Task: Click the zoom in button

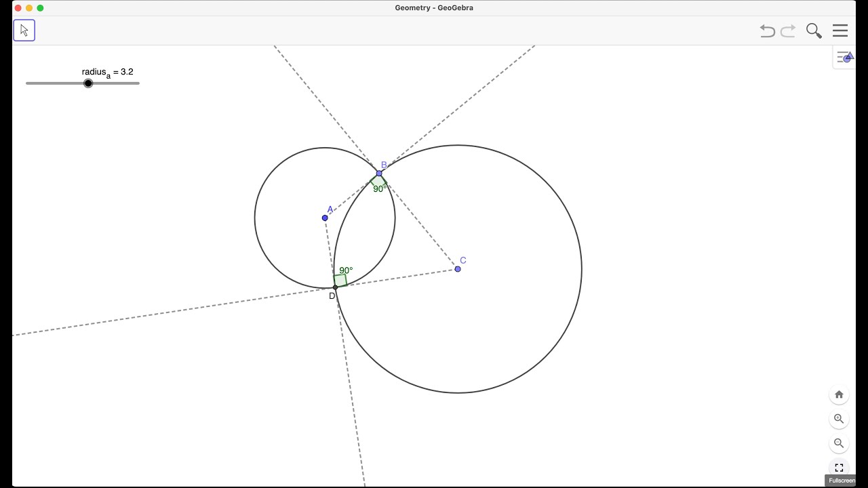Action: [839, 419]
